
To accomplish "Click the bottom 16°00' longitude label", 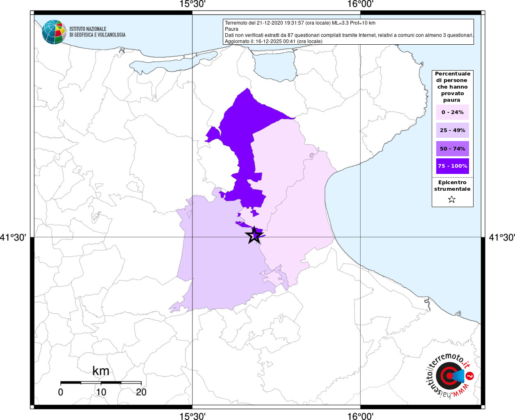I will click(x=360, y=416).
